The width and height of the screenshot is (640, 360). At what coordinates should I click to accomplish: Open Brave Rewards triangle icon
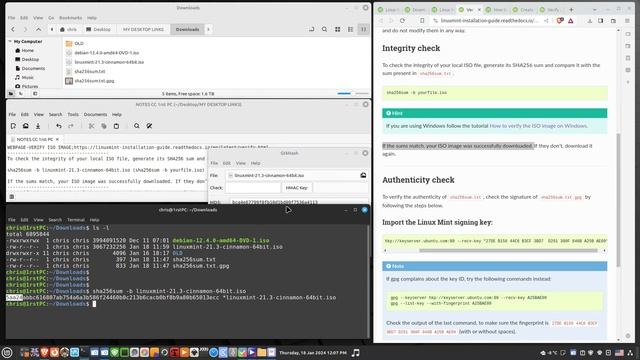[x=571, y=20]
